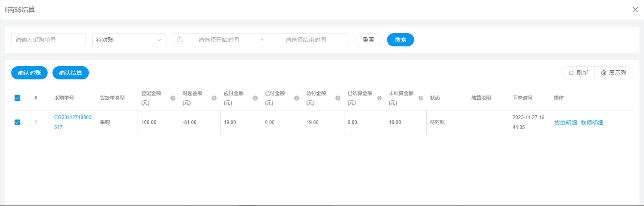Click help icon beside 应付金额 column
This screenshot has height=206, width=644.
pos(255,98)
